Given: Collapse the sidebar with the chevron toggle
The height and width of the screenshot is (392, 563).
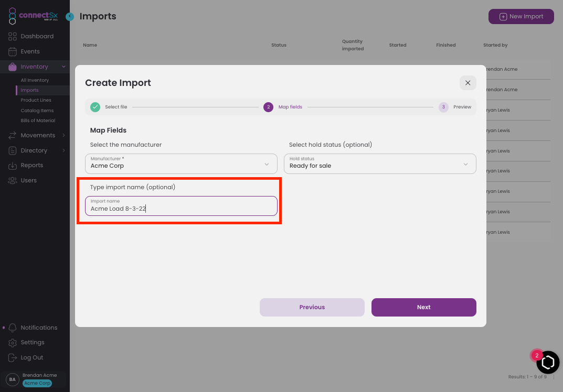Looking at the screenshot, I should point(70,16).
